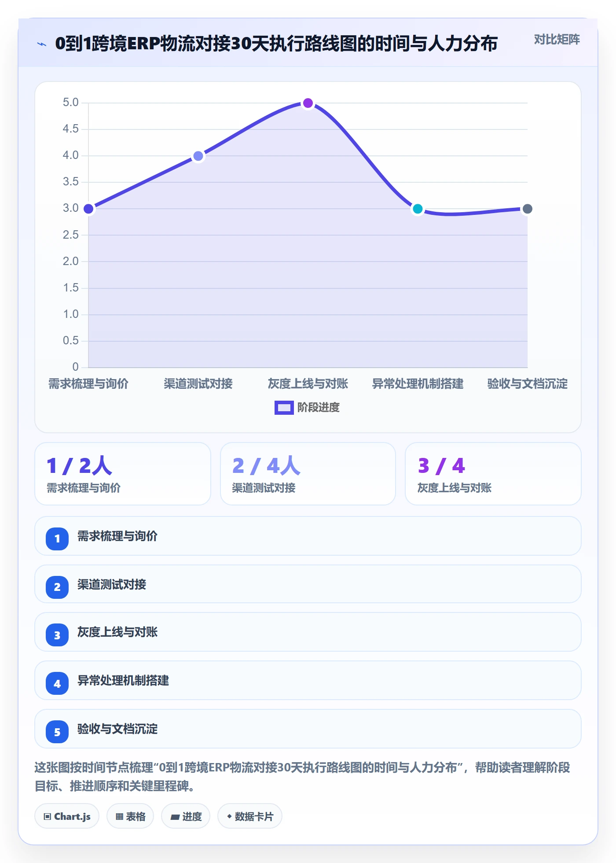The height and width of the screenshot is (863, 616).
Task: Click the step 1 number badge
Action: (x=57, y=538)
